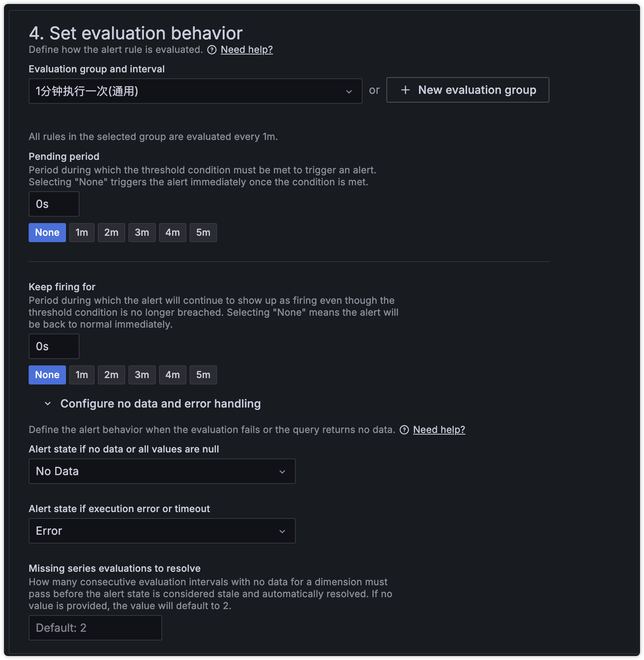Open Need help link for evaluation behavior
Viewport: 644px width, 660px height.
coord(247,50)
